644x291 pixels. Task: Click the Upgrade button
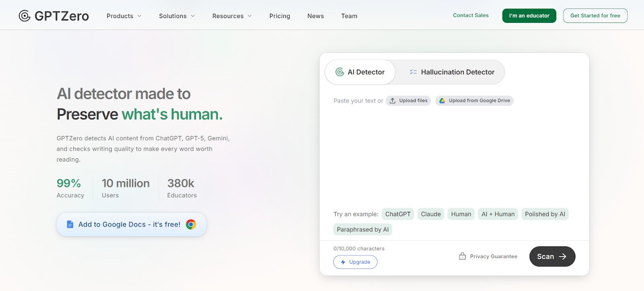point(355,262)
